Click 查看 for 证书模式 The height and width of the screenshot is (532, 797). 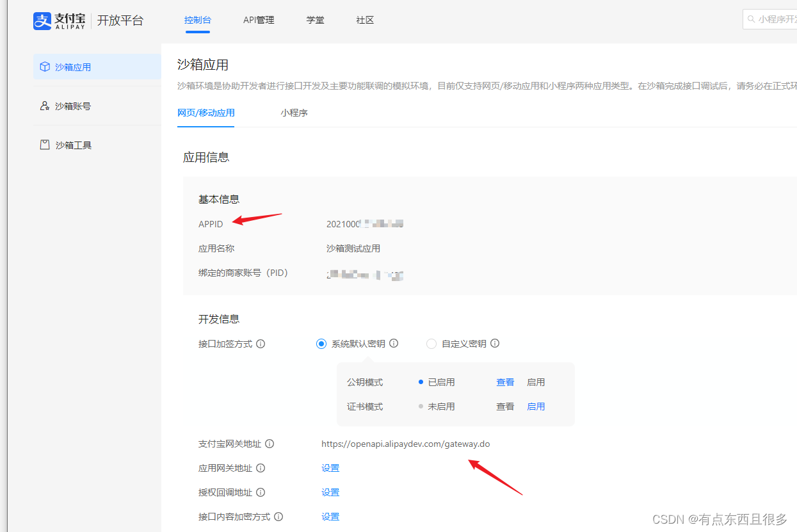click(505, 407)
